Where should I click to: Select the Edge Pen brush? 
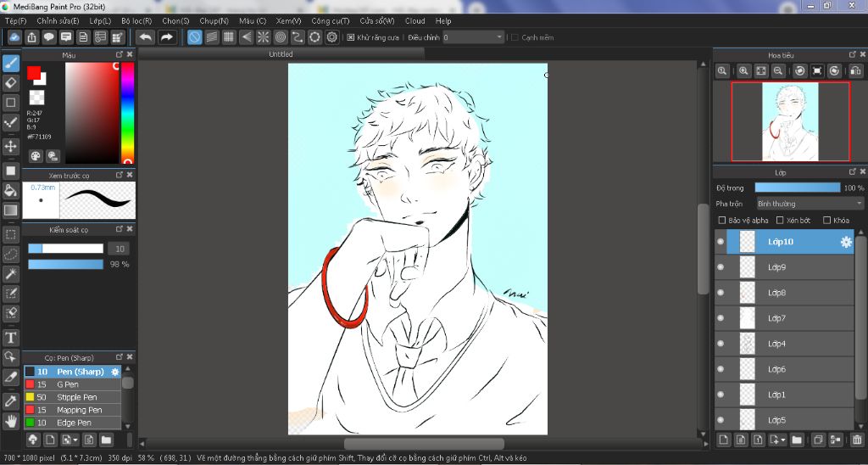[72, 423]
